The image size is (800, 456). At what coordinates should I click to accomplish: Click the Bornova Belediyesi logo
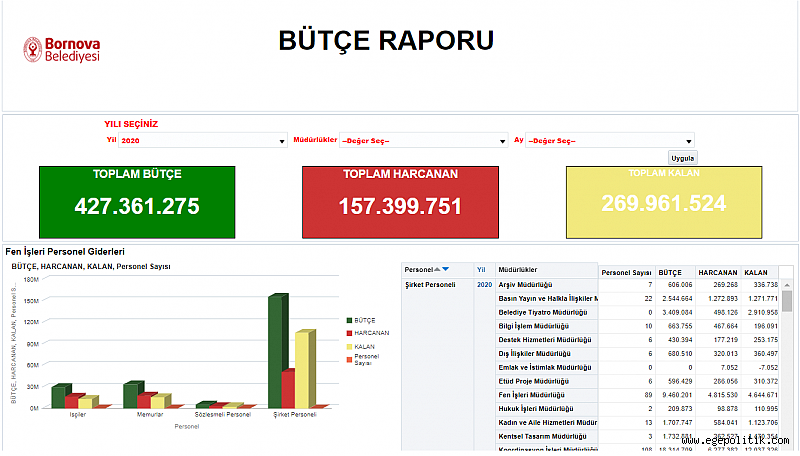tap(62, 49)
